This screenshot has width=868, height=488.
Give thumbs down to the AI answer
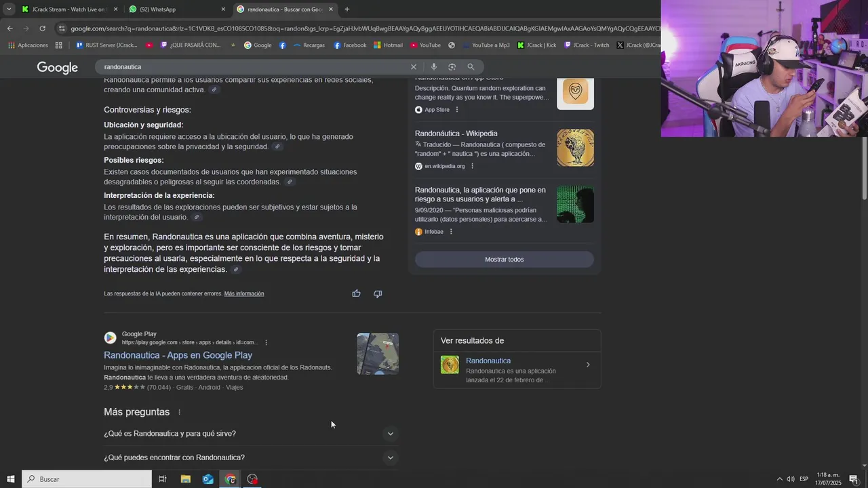click(378, 293)
